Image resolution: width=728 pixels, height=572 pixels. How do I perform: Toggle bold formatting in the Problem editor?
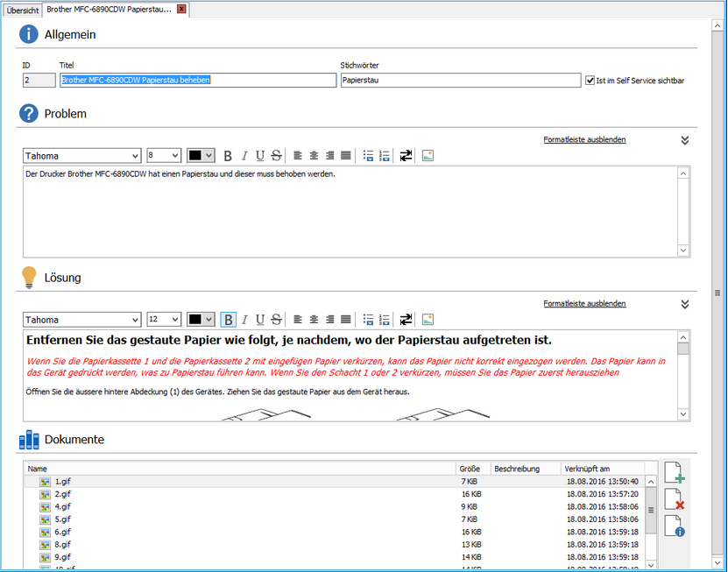(x=228, y=155)
